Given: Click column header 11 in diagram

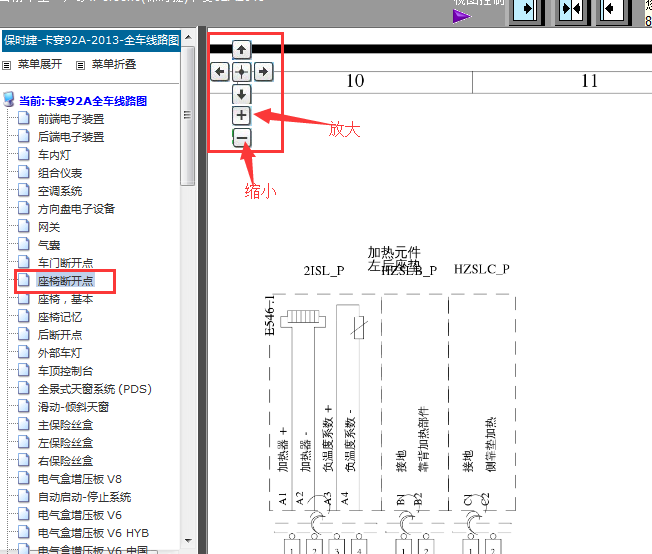Looking at the screenshot, I should (590, 81).
